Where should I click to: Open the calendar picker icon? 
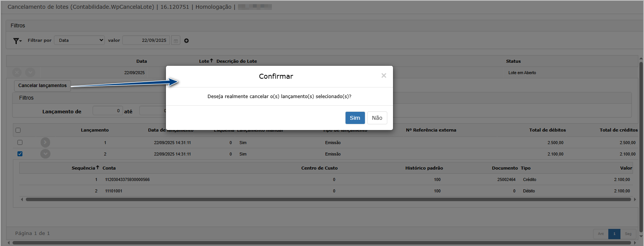click(176, 40)
